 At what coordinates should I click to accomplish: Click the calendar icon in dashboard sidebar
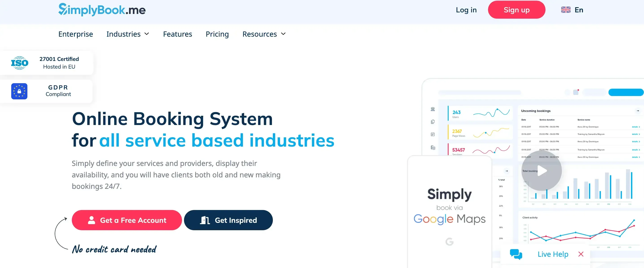[433, 134]
